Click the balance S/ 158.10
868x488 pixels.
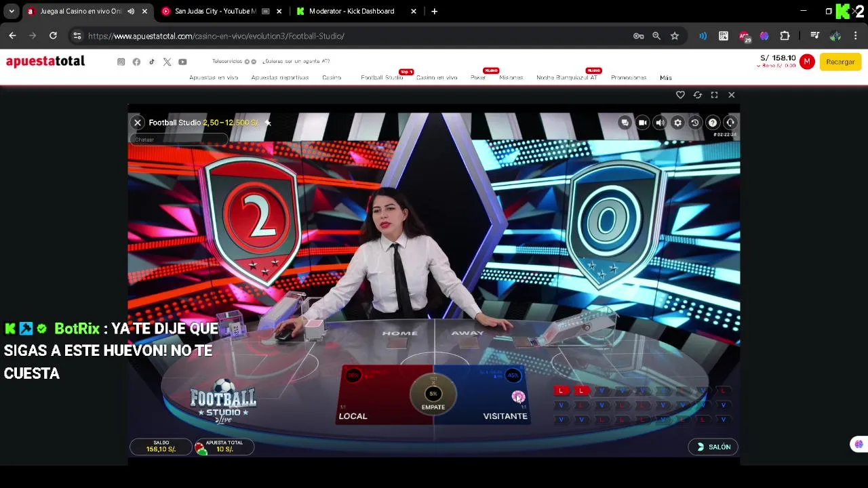pyautogui.click(x=778, y=58)
